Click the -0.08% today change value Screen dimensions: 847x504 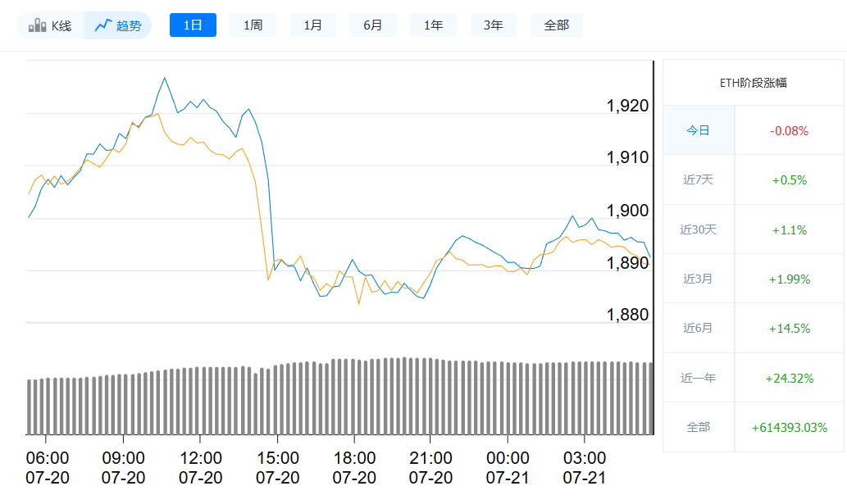[788, 129]
